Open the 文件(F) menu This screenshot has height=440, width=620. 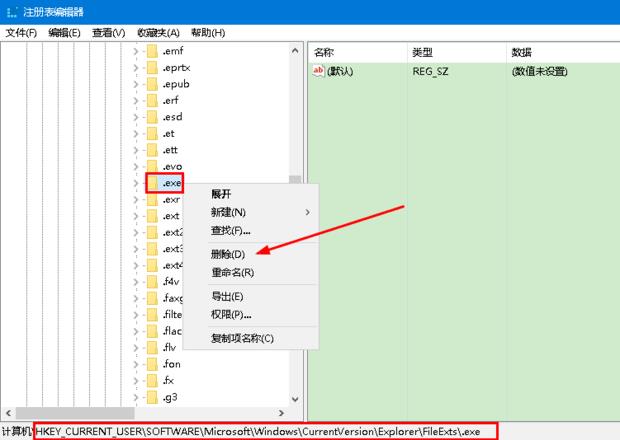point(21,32)
